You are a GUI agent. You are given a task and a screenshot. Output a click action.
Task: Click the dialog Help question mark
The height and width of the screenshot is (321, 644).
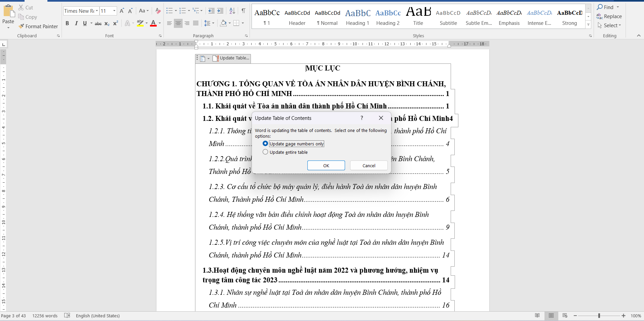pyautogui.click(x=362, y=118)
